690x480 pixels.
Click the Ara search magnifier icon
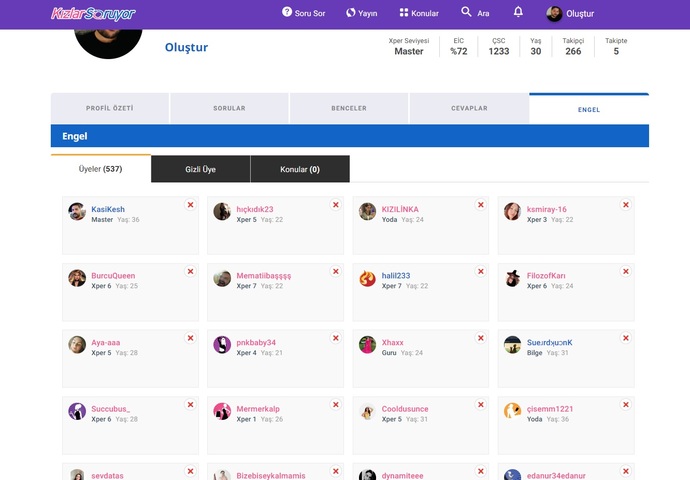[x=466, y=11]
